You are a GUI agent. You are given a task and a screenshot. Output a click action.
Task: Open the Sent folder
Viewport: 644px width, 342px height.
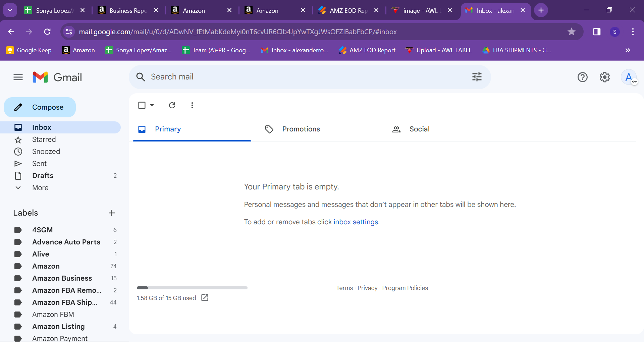click(60, 164)
